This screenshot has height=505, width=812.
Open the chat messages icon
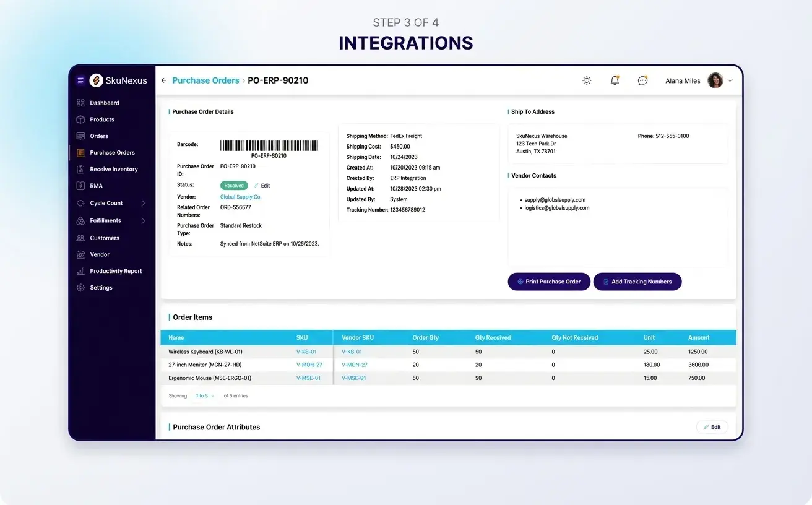click(x=642, y=80)
